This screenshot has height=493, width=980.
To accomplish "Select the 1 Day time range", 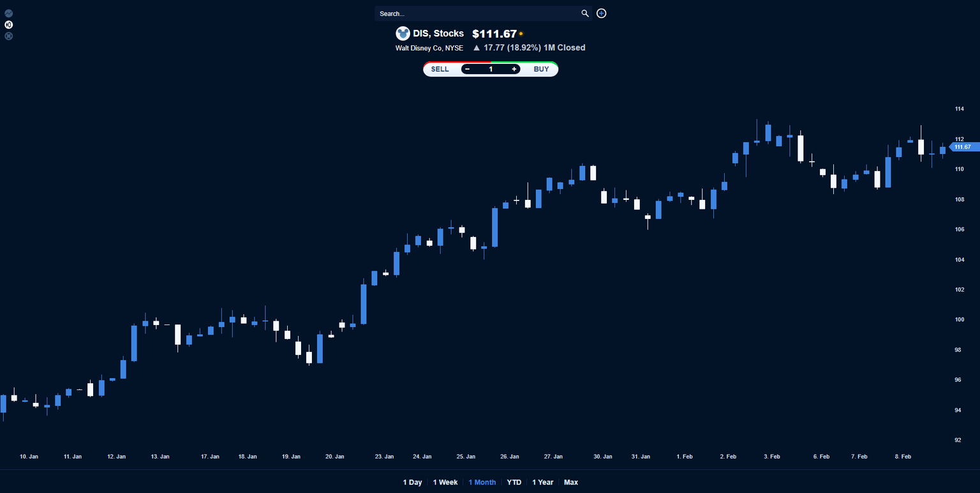I will point(412,482).
